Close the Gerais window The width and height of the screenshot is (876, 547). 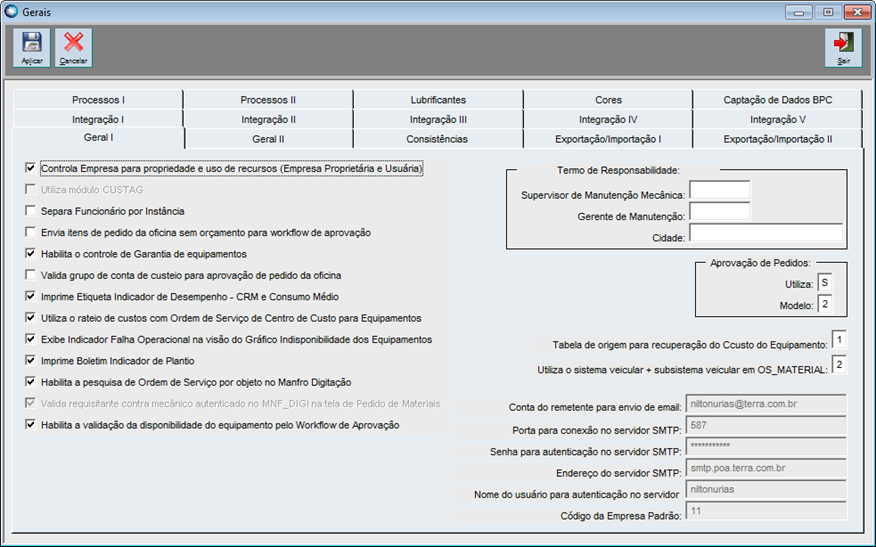tap(858, 12)
